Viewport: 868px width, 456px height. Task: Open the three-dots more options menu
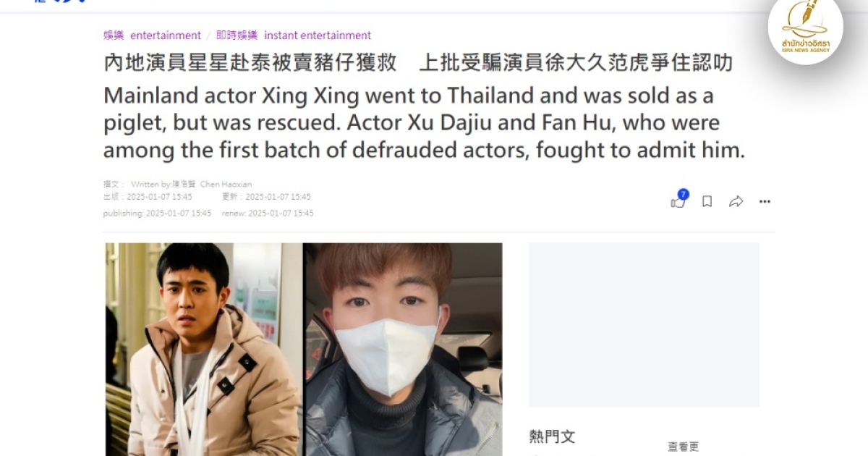(765, 201)
